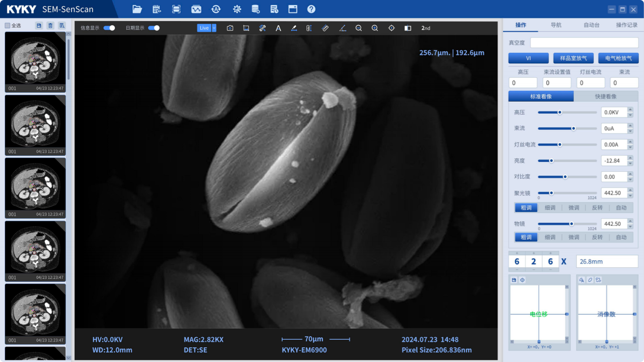The height and width of the screenshot is (362, 644).
Task: Increase 高压 value with up stepper arrow
Action: 630,110
